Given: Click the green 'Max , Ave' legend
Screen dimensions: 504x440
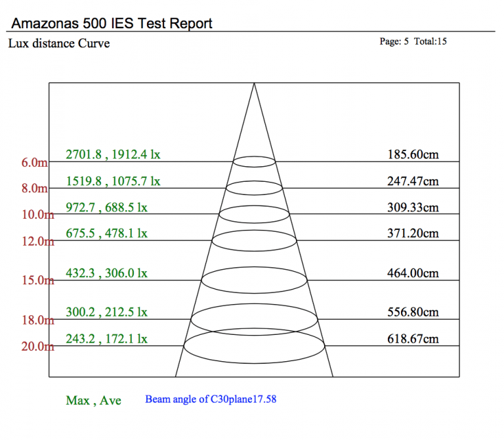Looking at the screenshot, I should tap(93, 401).
